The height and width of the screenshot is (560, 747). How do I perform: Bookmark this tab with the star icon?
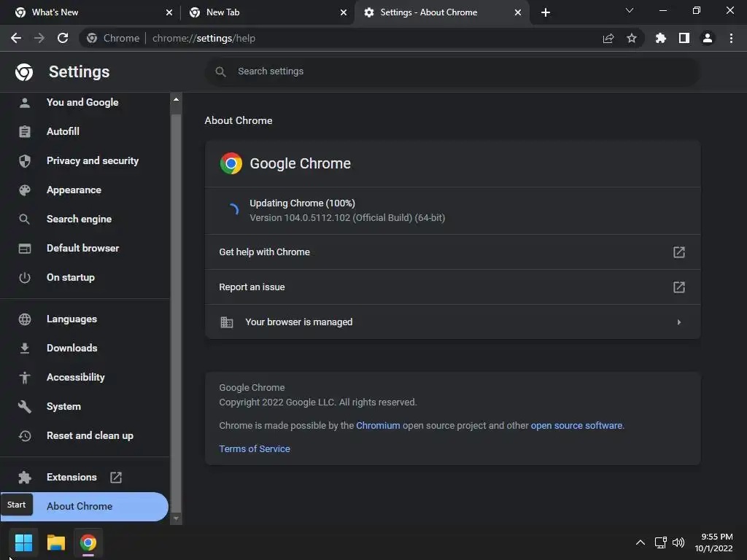pyautogui.click(x=632, y=38)
